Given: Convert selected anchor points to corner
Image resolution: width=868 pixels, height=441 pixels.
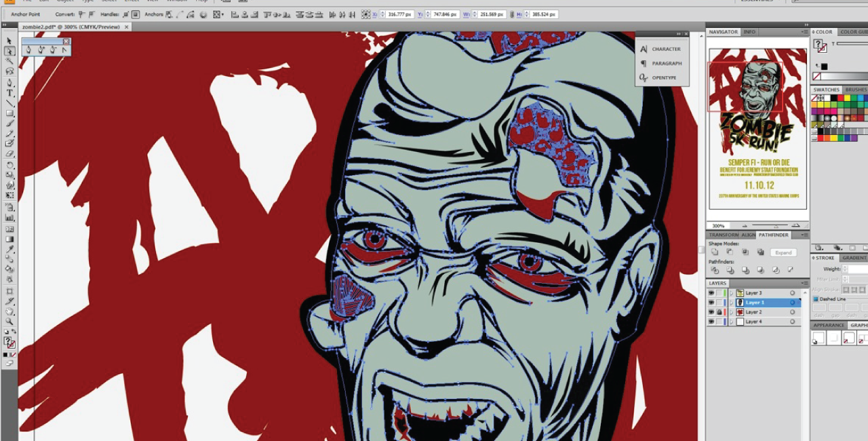Looking at the screenshot, I should tap(82, 14).
